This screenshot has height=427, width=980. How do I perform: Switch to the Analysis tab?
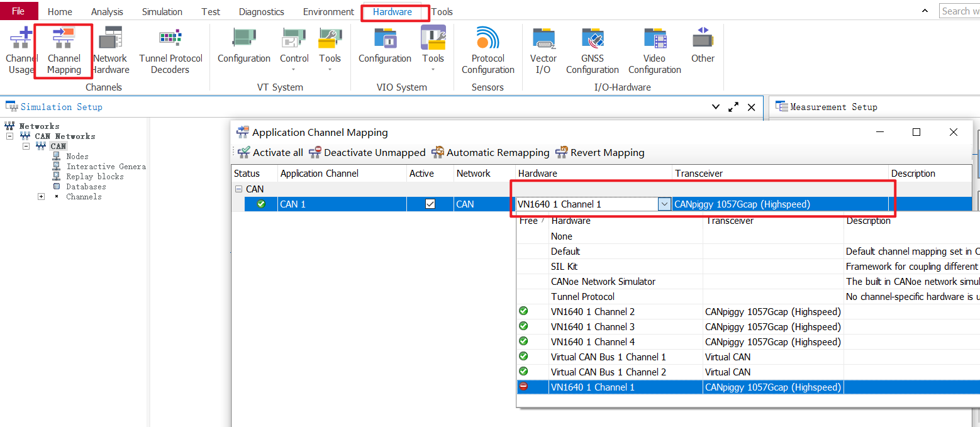click(107, 11)
